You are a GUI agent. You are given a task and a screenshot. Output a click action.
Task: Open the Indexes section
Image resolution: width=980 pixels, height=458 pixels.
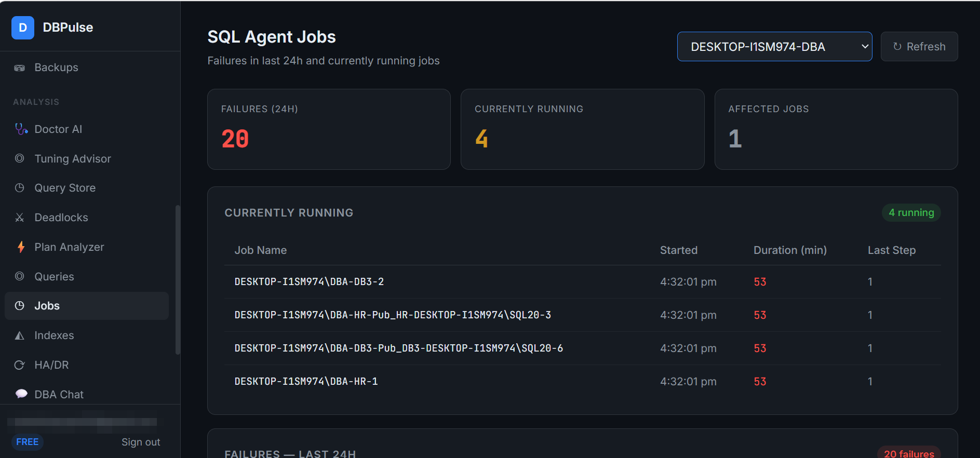click(x=87, y=335)
